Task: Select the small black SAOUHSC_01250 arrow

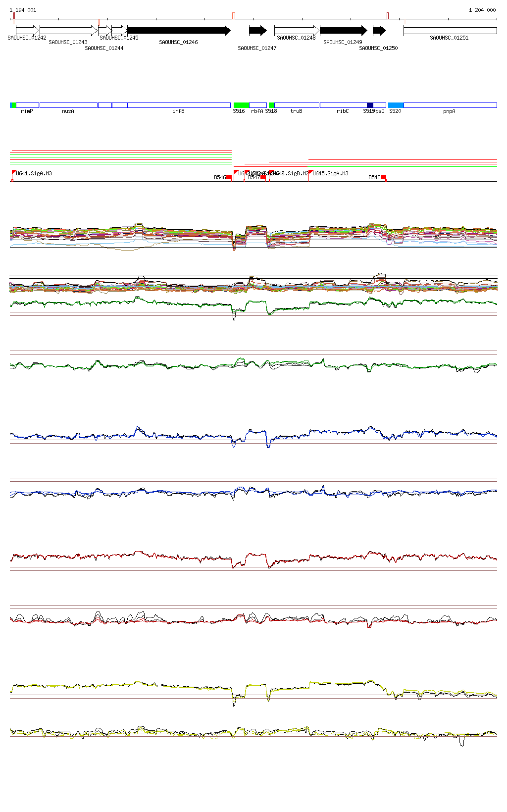Action: tap(379, 31)
